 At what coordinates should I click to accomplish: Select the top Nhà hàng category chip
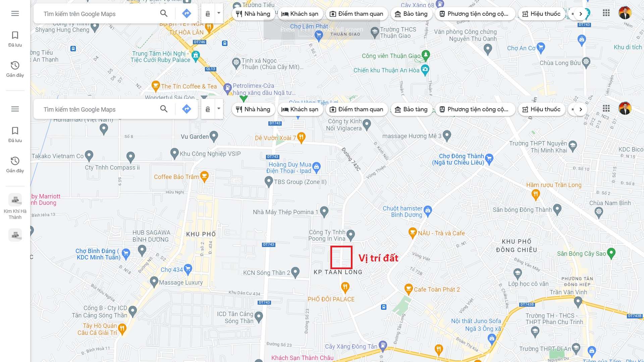point(253,14)
